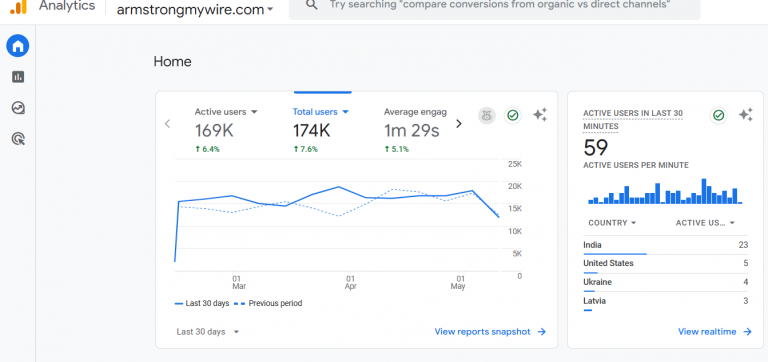768x362 pixels.
Task: Click the 7.6% total users change indicator
Action: 306,149
